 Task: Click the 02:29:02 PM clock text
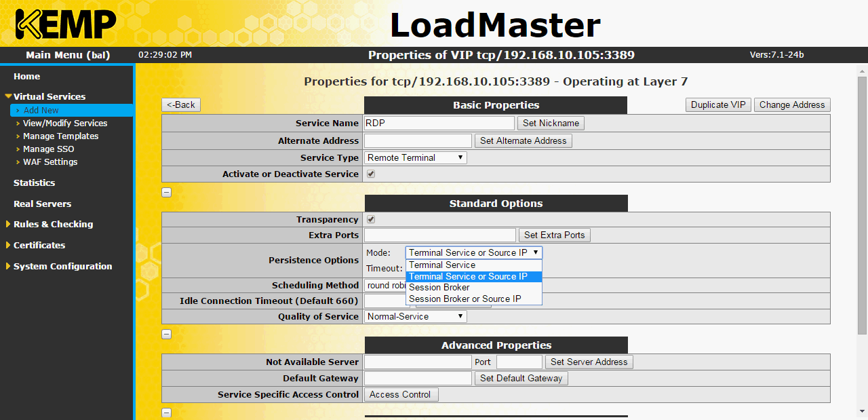(x=165, y=55)
